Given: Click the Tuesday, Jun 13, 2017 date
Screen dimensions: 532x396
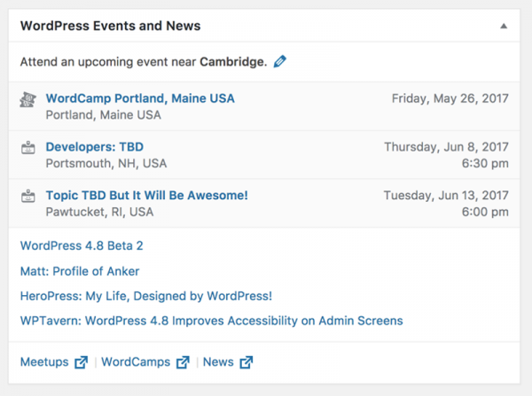Looking at the screenshot, I should 446,195.
